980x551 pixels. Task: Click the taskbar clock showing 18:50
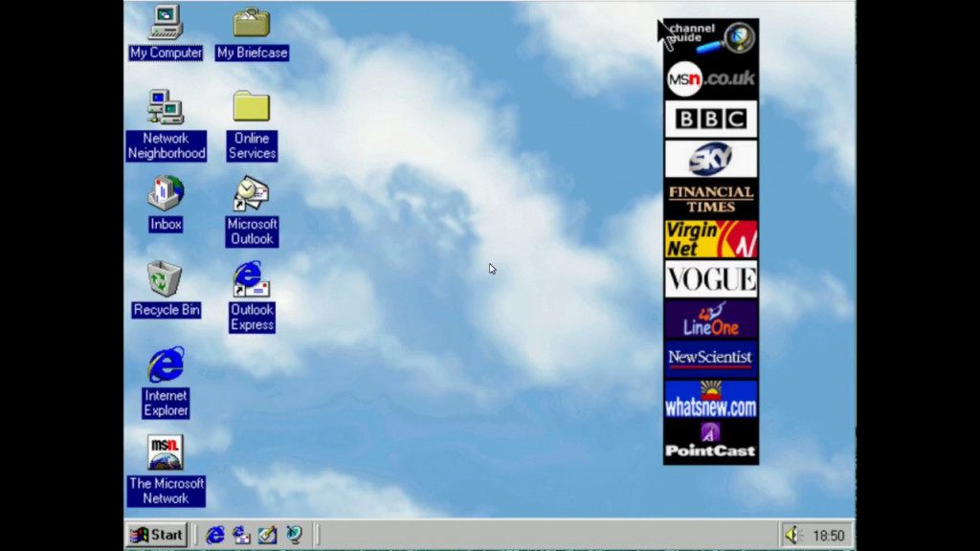tap(828, 536)
